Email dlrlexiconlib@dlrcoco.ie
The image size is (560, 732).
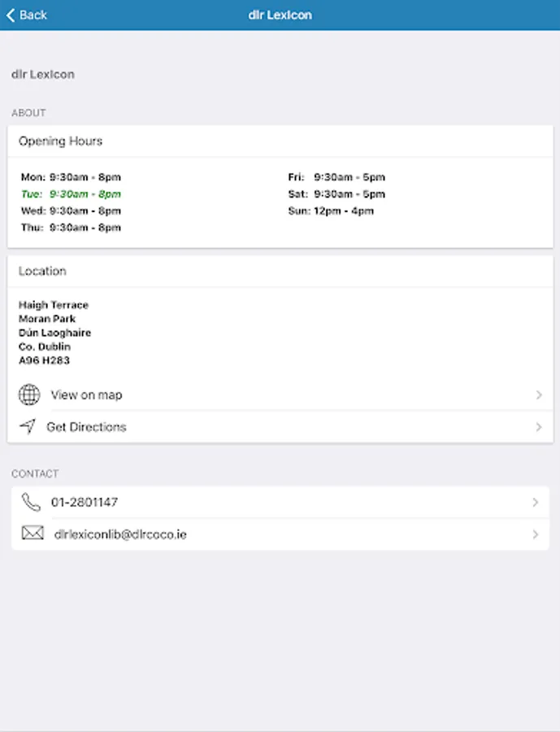click(120, 534)
